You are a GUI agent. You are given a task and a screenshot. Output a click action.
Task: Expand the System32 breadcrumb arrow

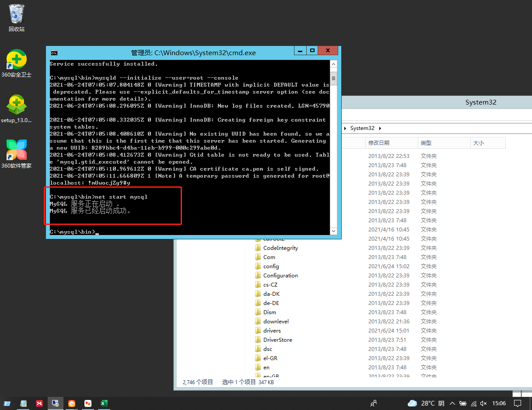379,128
